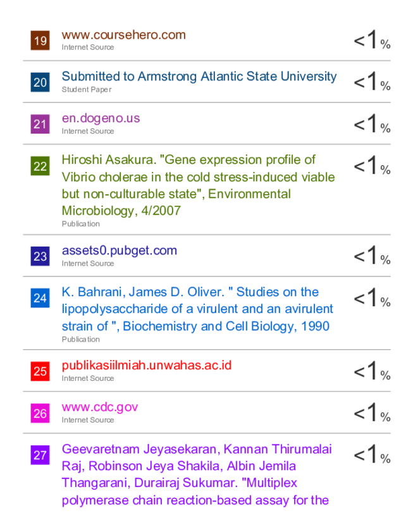Select the dark blue badge numbered 20
The height and width of the screenshot is (532, 411).
pos(40,82)
